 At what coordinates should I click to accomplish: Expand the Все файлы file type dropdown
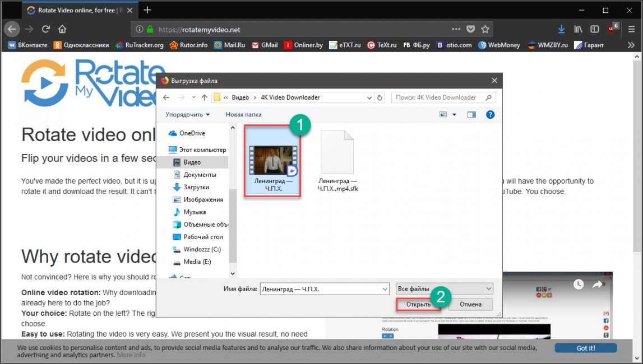[444, 289]
